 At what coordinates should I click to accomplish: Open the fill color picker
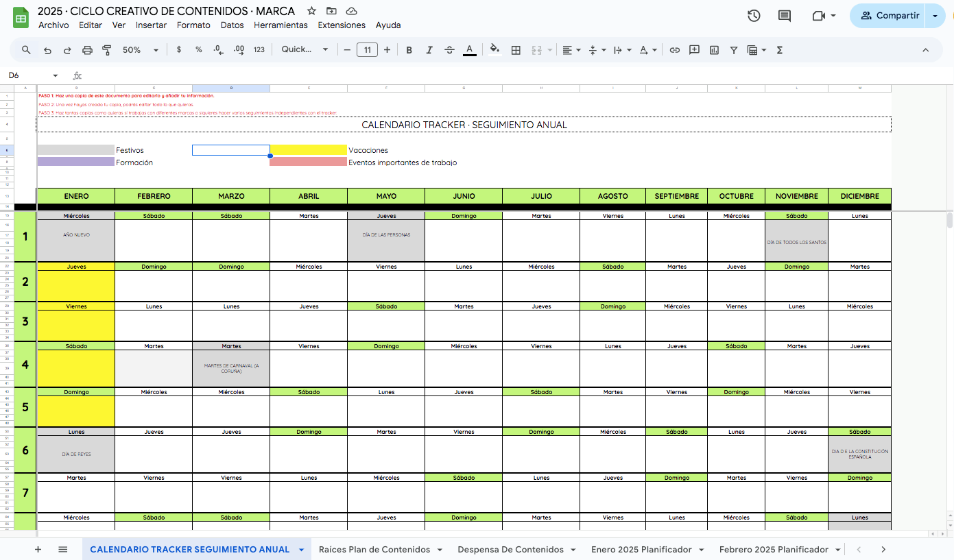click(494, 50)
